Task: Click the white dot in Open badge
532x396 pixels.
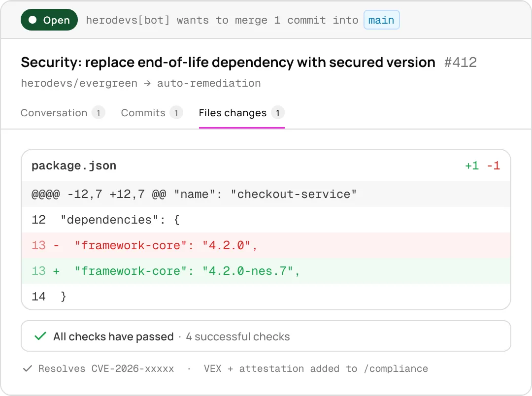Action: click(x=33, y=20)
